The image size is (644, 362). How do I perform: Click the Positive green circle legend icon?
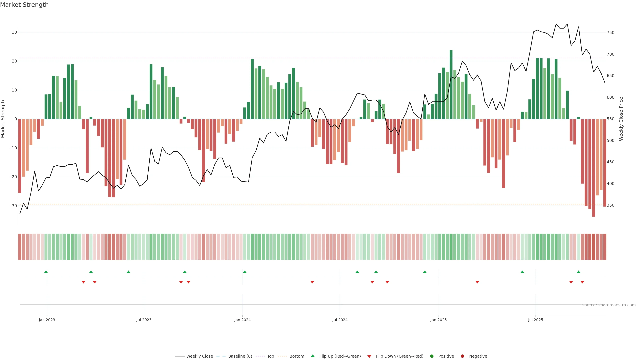click(432, 356)
